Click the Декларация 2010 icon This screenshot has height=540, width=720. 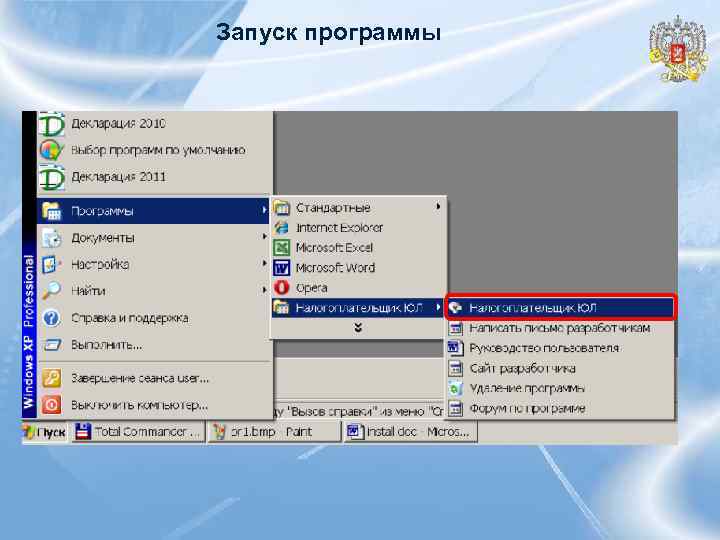coord(51,124)
